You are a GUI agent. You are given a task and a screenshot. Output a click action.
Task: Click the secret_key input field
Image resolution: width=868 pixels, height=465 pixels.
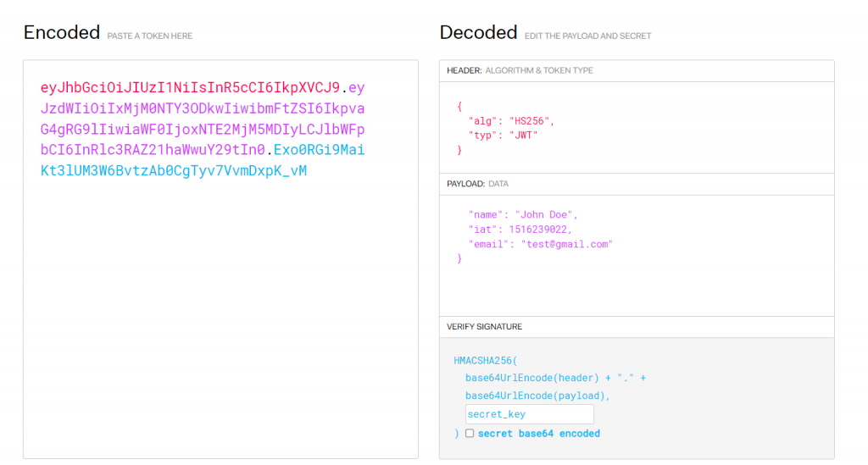[x=529, y=414]
